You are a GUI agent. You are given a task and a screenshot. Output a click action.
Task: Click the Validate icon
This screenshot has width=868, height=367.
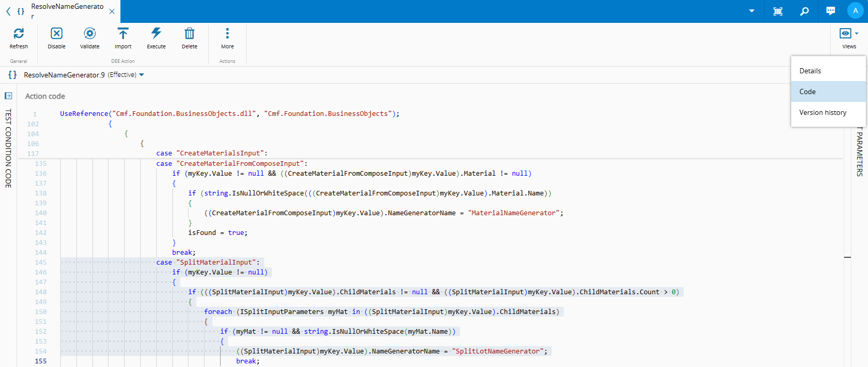90,34
